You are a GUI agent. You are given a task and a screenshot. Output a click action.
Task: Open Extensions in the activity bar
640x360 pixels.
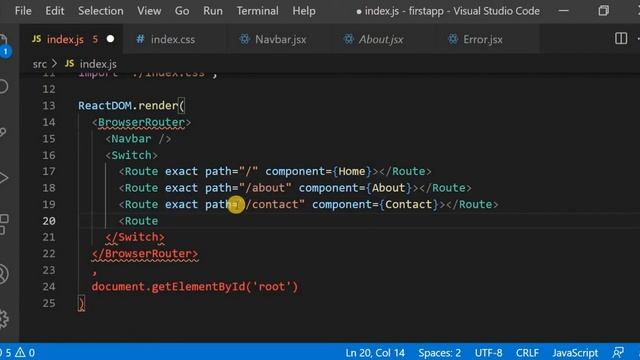[3, 224]
